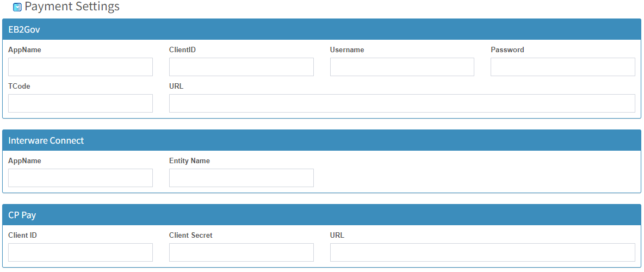Collapse the Payment Settings section icon
The width and height of the screenshot is (644, 272).
17,7
